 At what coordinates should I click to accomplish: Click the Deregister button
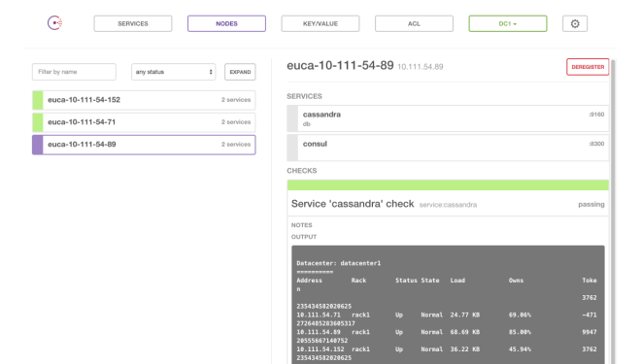tap(588, 67)
